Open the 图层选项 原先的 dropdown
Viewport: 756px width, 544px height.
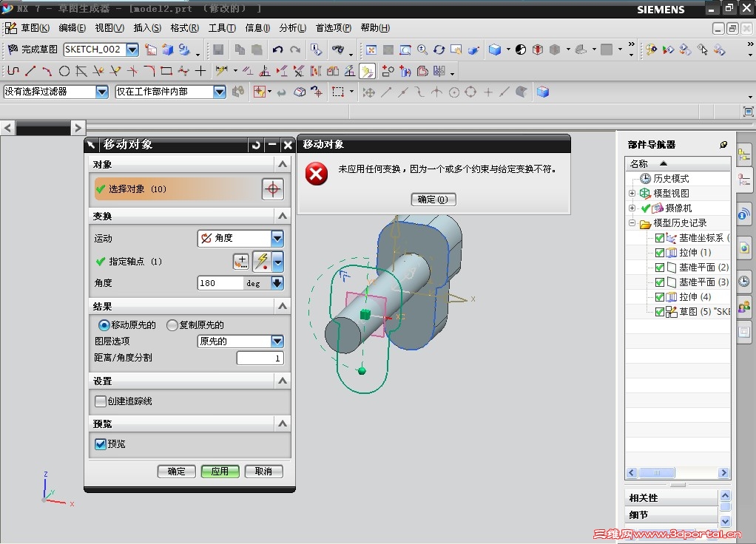pos(277,341)
